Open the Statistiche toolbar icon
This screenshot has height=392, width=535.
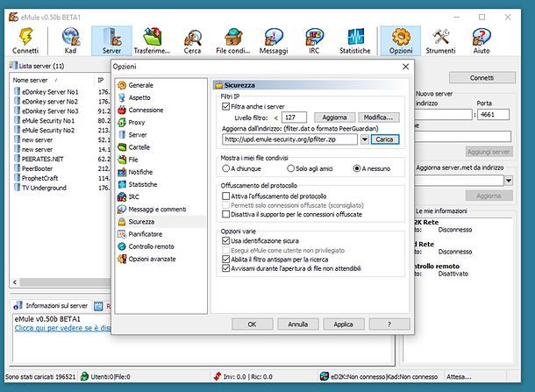[355, 41]
